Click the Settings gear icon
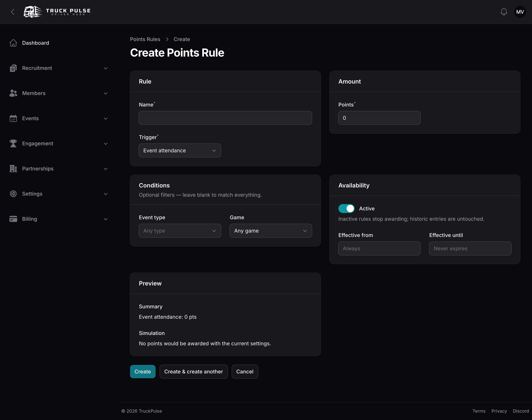The image size is (532, 420). click(13, 194)
